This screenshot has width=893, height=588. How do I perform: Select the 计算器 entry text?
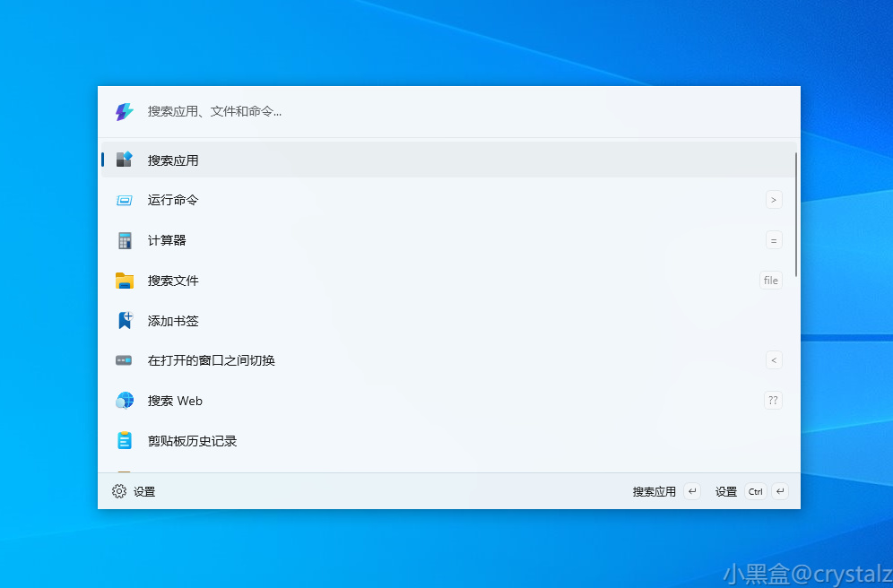pos(167,240)
